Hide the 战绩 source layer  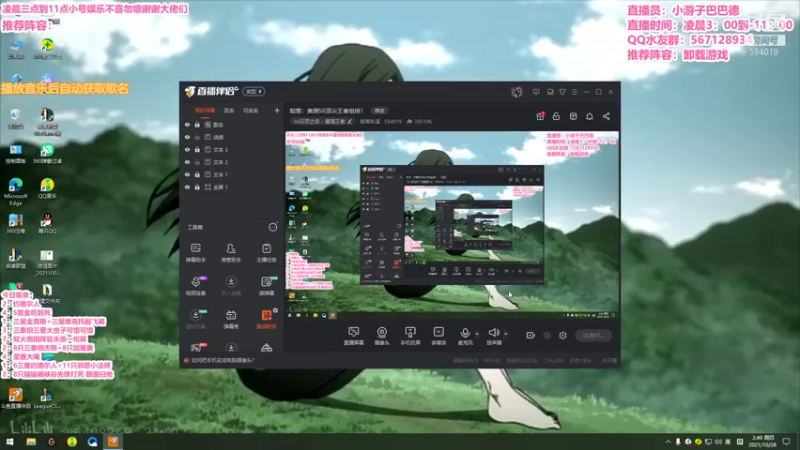pos(187,137)
